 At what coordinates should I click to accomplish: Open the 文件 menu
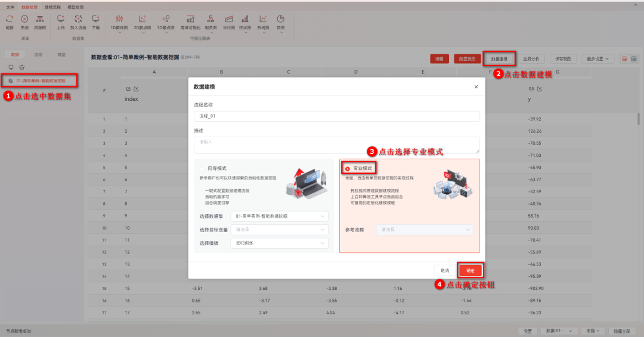point(10,7)
